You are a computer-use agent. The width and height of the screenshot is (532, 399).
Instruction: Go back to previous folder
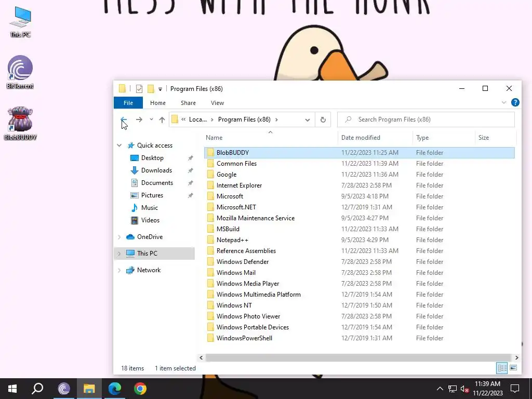124,119
